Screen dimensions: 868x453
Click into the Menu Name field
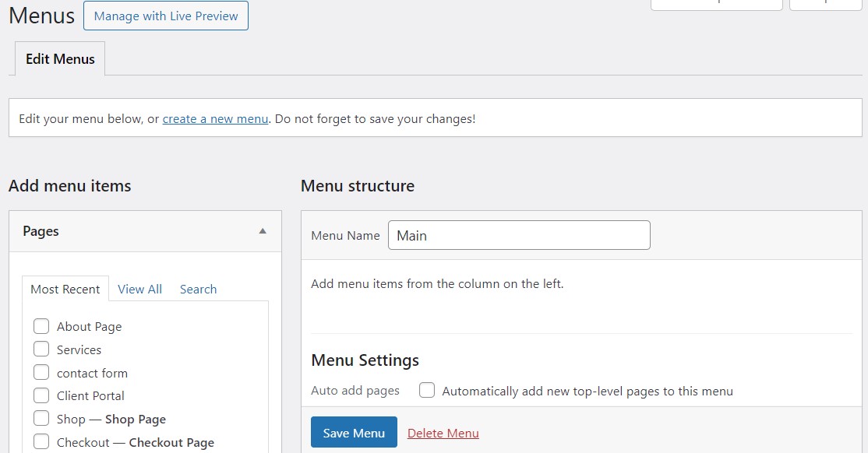(x=519, y=235)
